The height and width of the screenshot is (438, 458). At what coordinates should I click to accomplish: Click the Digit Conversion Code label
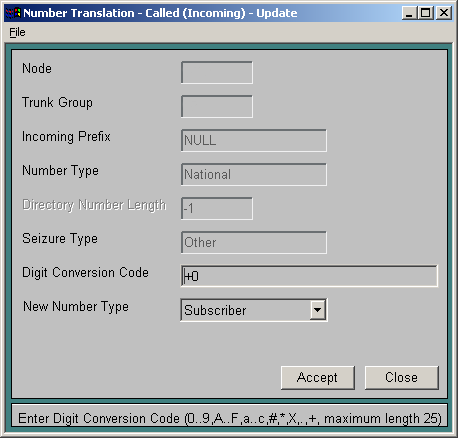pyautogui.click(x=85, y=273)
